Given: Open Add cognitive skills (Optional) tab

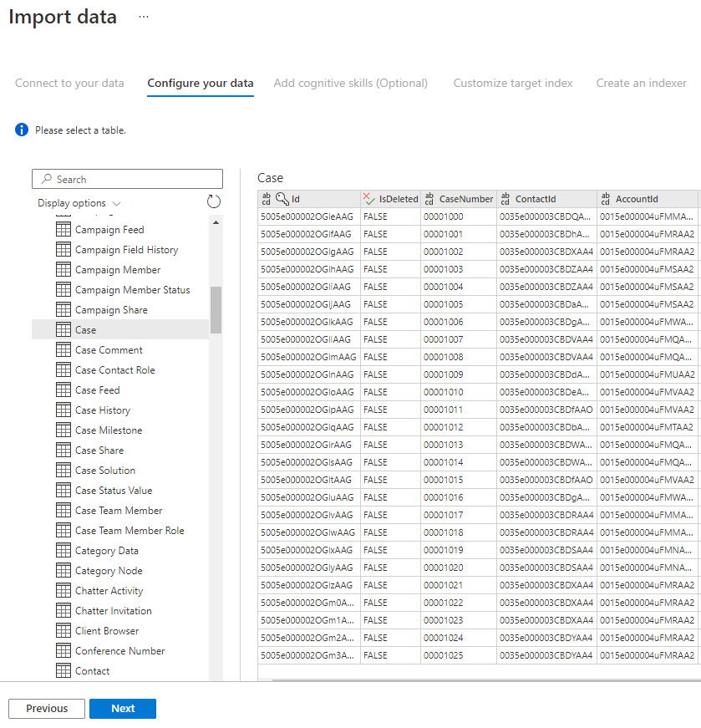Looking at the screenshot, I should click(x=351, y=83).
